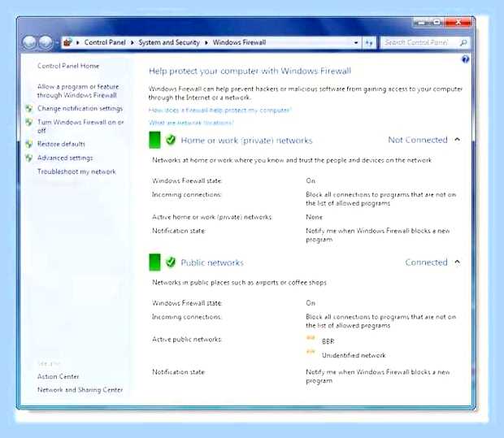Open How does a firewall help protect my computer link

pyautogui.click(x=220, y=111)
